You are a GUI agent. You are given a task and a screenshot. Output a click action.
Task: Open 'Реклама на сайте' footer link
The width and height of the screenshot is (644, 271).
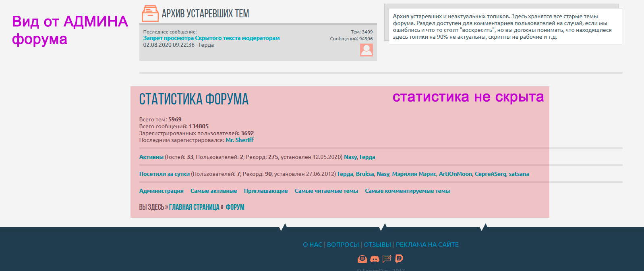click(427, 244)
